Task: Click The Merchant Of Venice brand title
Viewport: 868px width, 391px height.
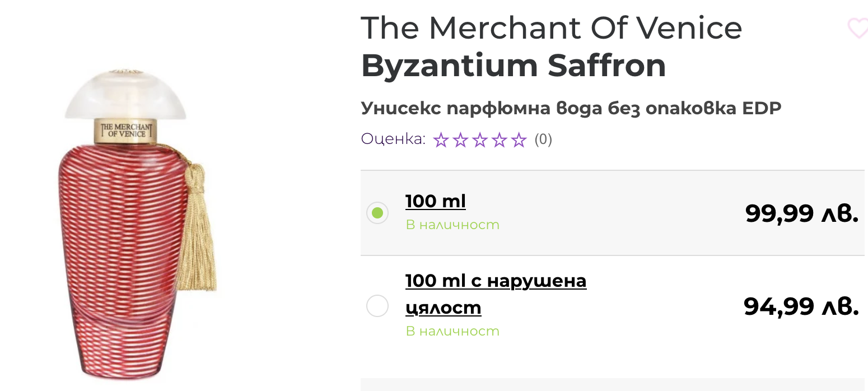Action: pyautogui.click(x=551, y=28)
